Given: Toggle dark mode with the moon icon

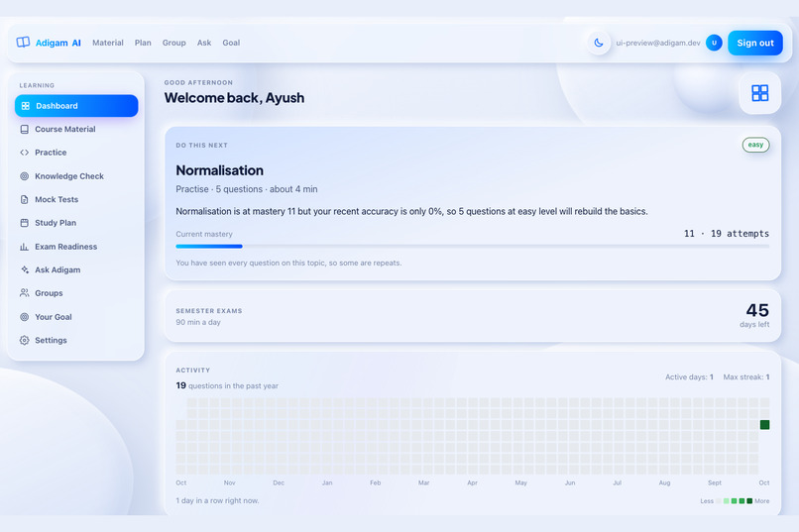Looking at the screenshot, I should pyautogui.click(x=599, y=43).
